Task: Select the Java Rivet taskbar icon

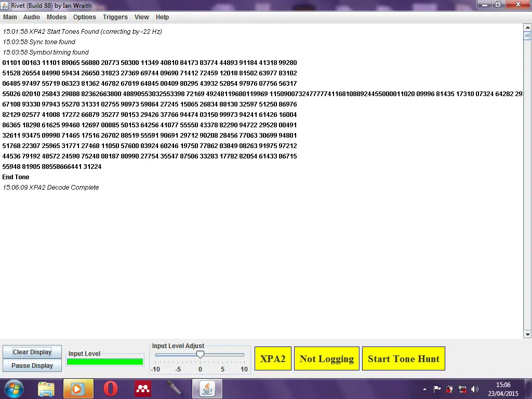Action: point(207,389)
